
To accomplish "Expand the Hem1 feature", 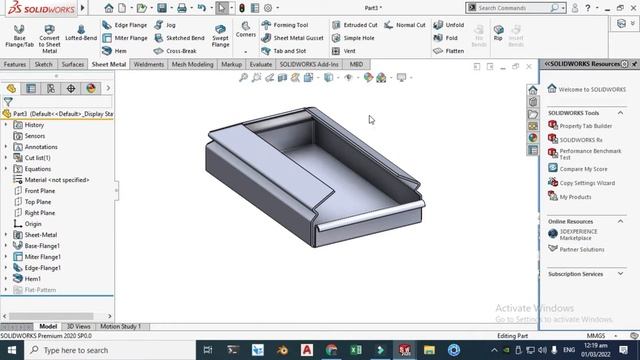I will [x=6, y=279].
